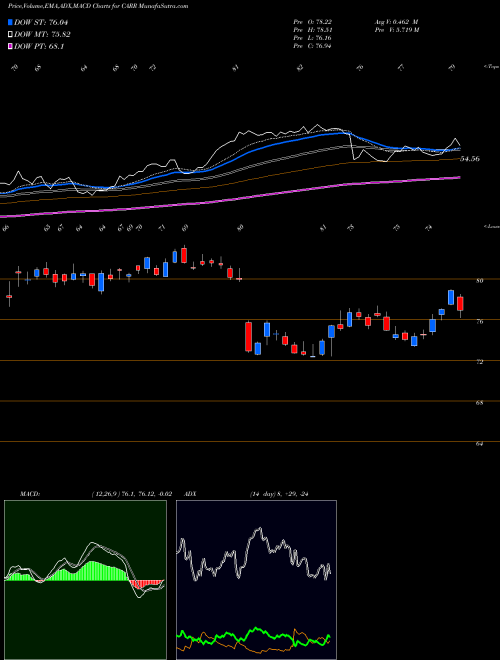Select the 'DOW MT: 75.82' legend label
The width and height of the screenshot is (500, 660).
click(x=43, y=35)
